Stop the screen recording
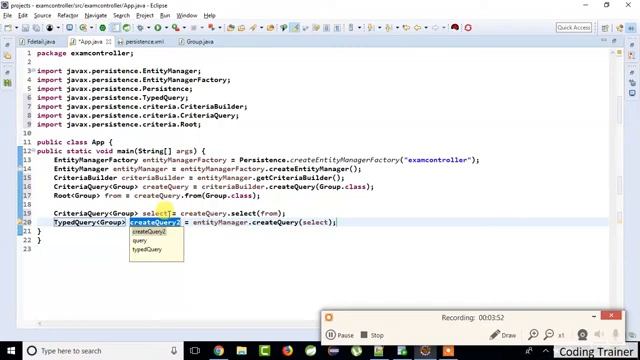Screen dimensions: 640x360 click(372, 335)
